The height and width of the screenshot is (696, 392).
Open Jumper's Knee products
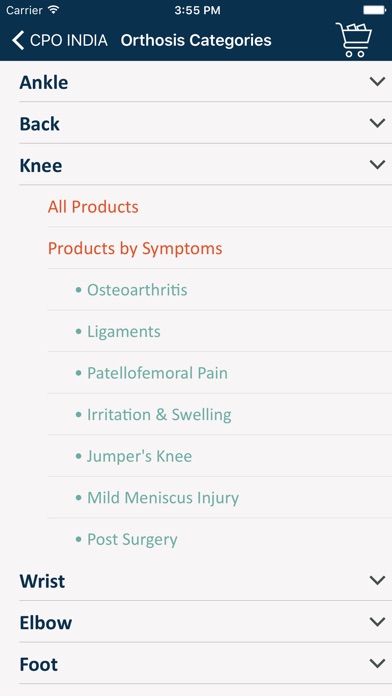coord(139,456)
